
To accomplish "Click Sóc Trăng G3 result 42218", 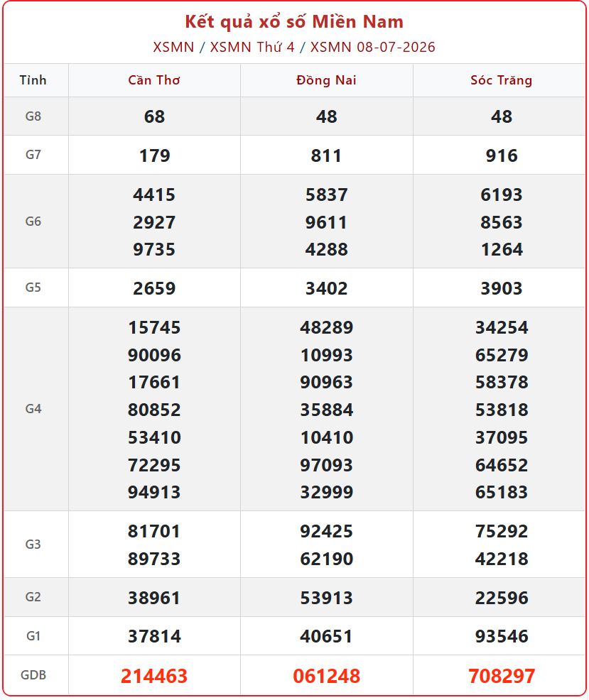I will (x=502, y=559).
